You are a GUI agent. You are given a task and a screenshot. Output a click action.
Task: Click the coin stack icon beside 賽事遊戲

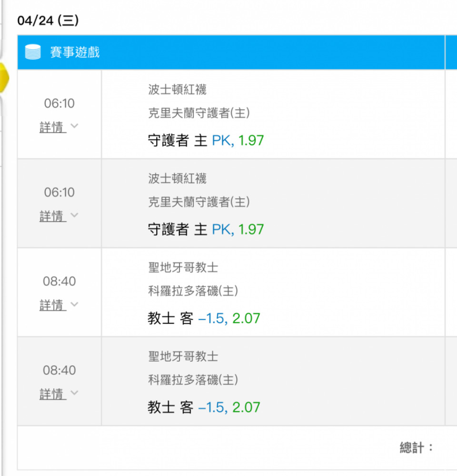[x=33, y=52]
